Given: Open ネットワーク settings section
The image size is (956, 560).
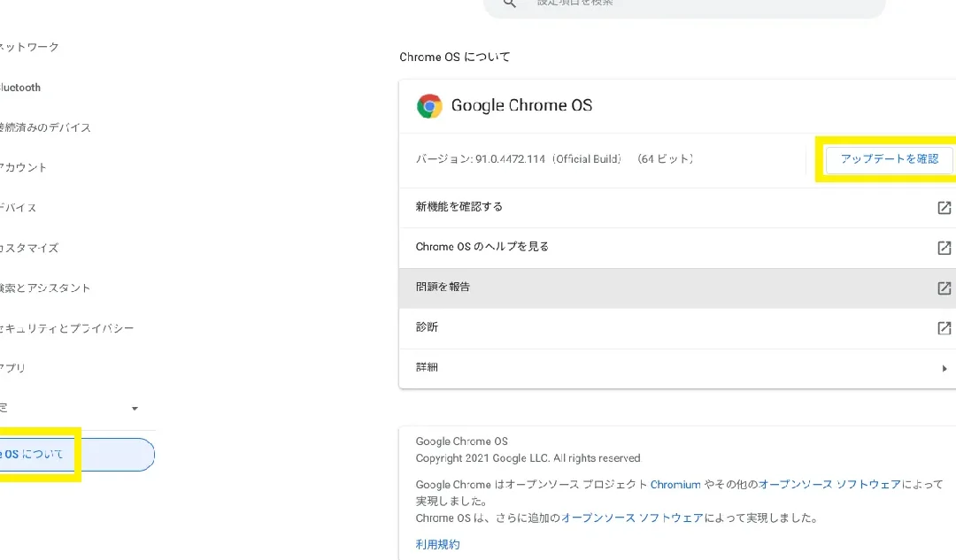Looking at the screenshot, I should point(29,47).
